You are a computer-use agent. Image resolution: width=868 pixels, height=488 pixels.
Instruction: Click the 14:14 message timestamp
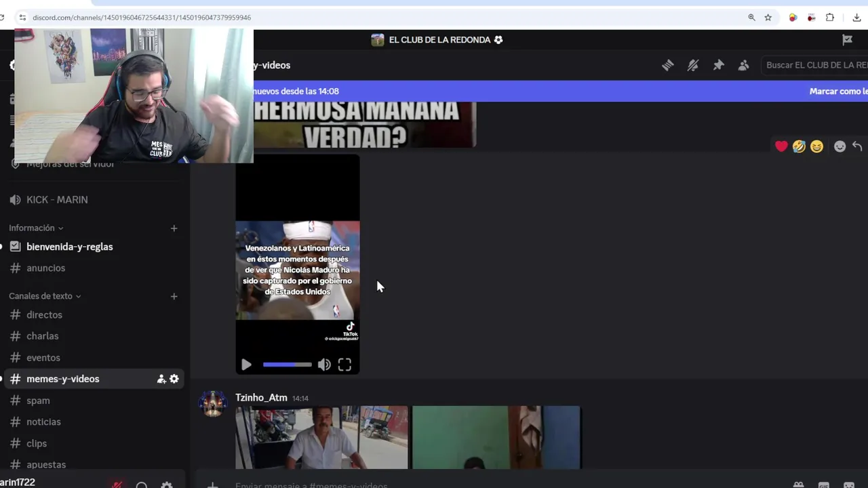click(300, 399)
